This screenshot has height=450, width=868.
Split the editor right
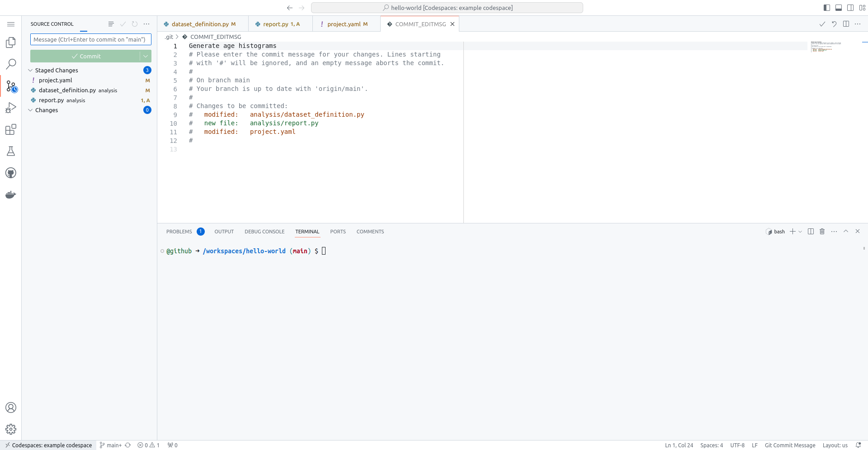(x=846, y=24)
